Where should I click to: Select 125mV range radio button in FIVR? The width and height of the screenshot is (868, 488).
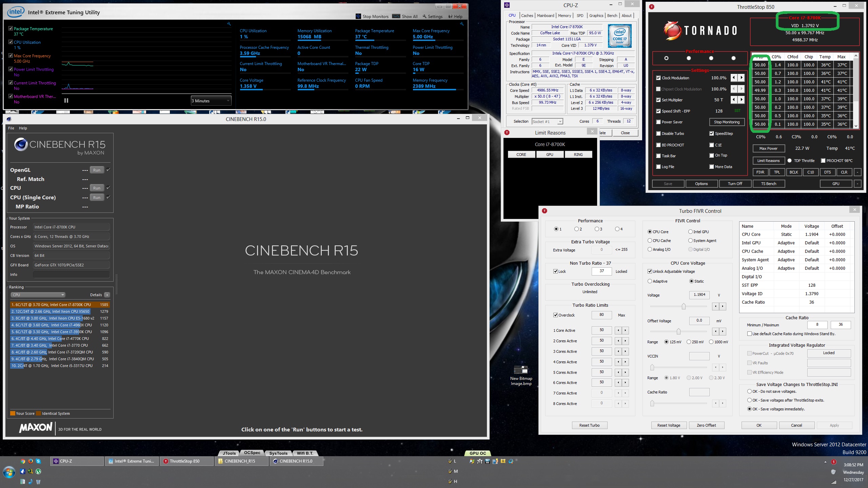pyautogui.click(x=667, y=341)
